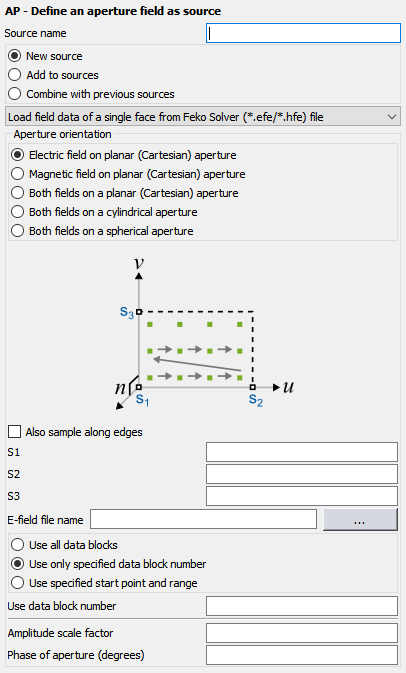
Task: Focus the S3 input field
Action: click(x=302, y=496)
